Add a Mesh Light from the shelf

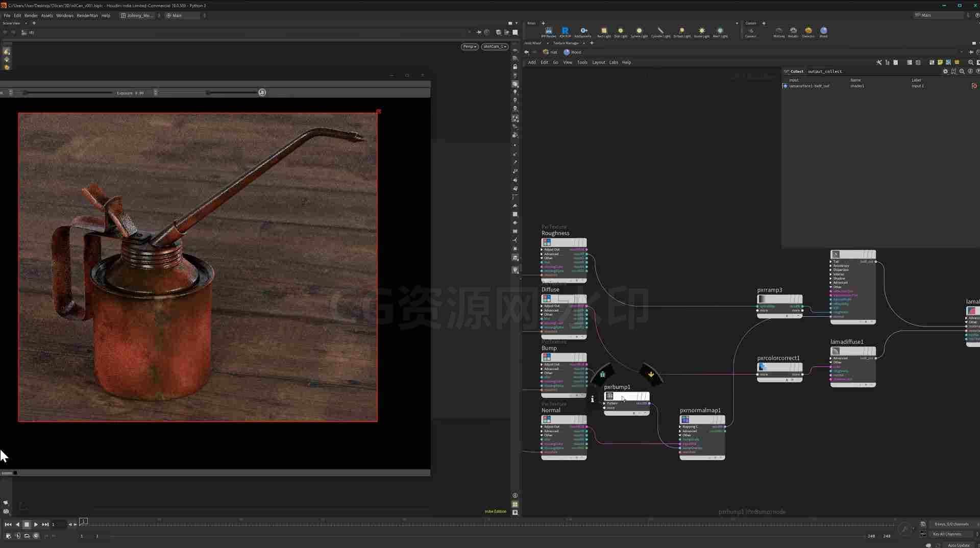pos(720,32)
